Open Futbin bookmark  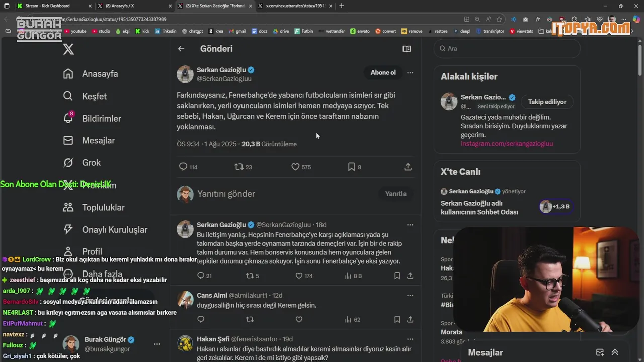click(303, 31)
